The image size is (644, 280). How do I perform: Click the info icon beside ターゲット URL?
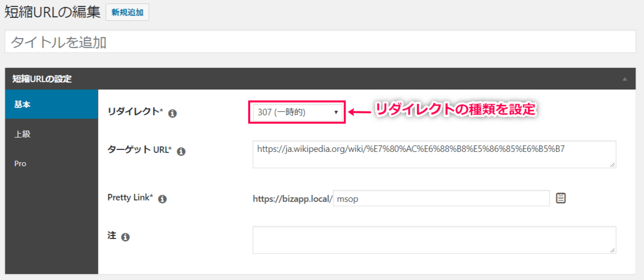[181, 151]
